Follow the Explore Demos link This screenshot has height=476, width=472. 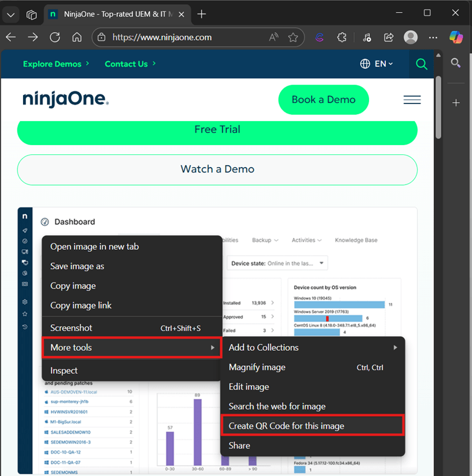tap(56, 64)
